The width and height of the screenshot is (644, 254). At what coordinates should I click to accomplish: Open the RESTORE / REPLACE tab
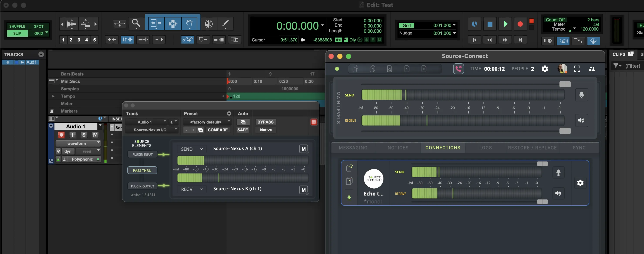532,148
